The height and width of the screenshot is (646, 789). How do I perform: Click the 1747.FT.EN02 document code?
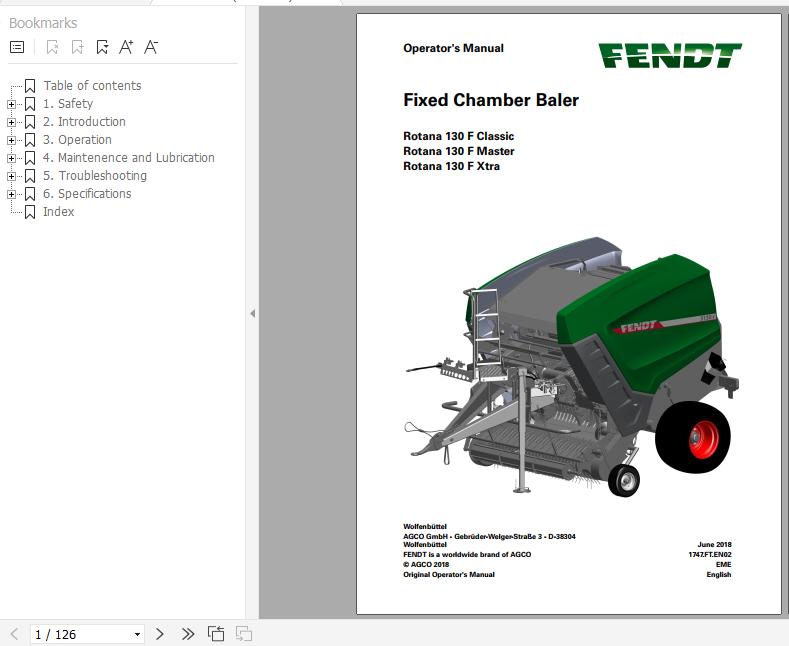coord(709,554)
